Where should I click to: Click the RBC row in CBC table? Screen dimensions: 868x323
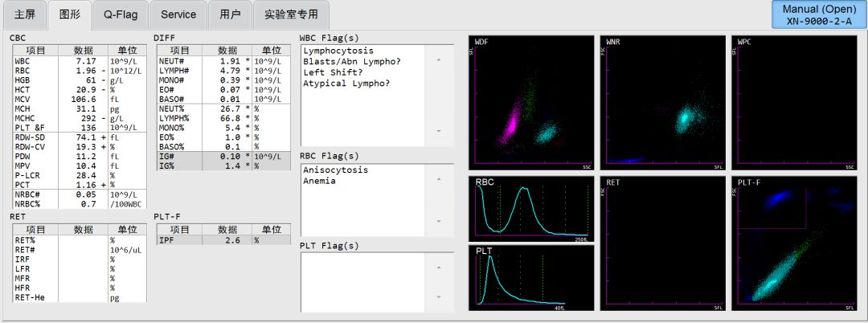80,70
